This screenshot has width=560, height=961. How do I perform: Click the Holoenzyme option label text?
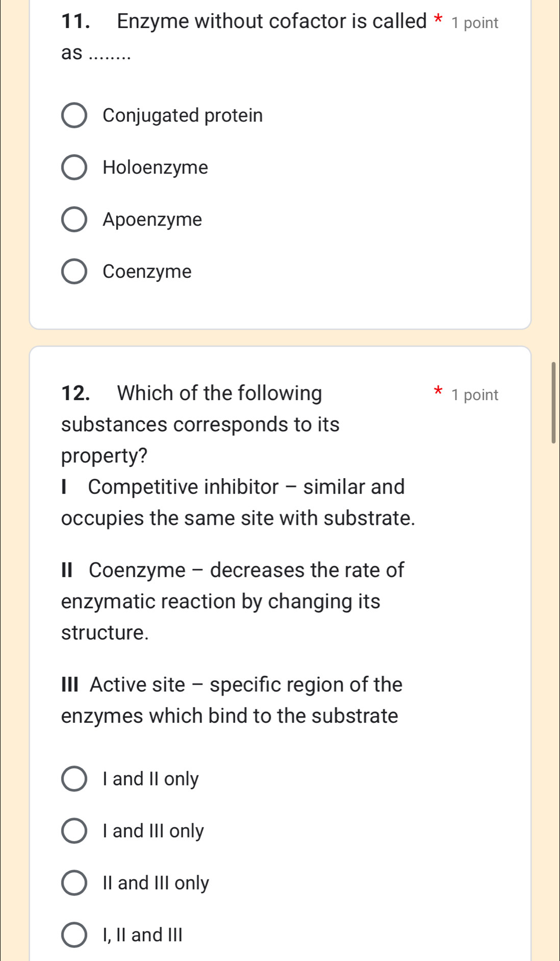[155, 167]
